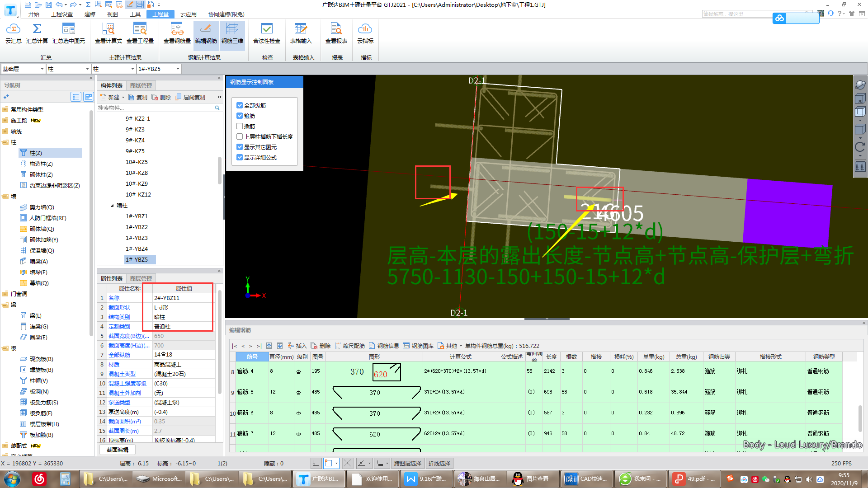The image size is (868, 488).
Task: Click 折线选择 button
Action: [439, 463]
